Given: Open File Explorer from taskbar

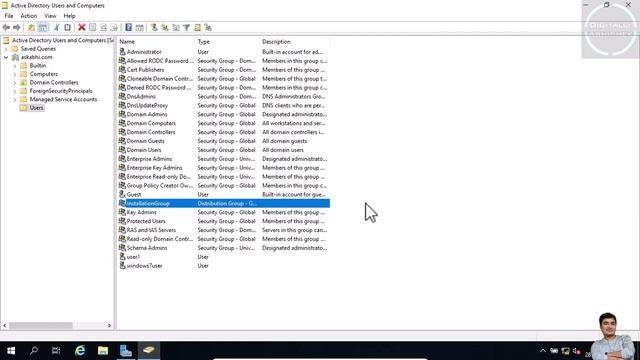Looking at the screenshot, I should [x=103, y=351].
